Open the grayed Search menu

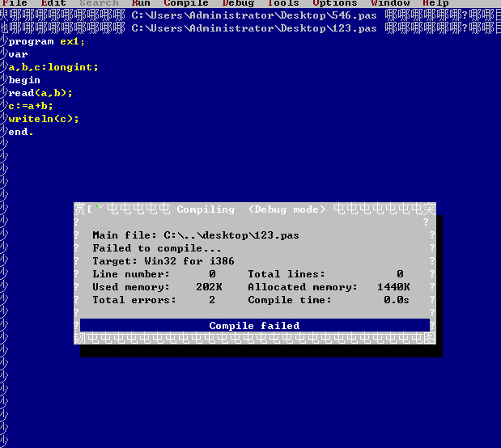coord(99,3)
